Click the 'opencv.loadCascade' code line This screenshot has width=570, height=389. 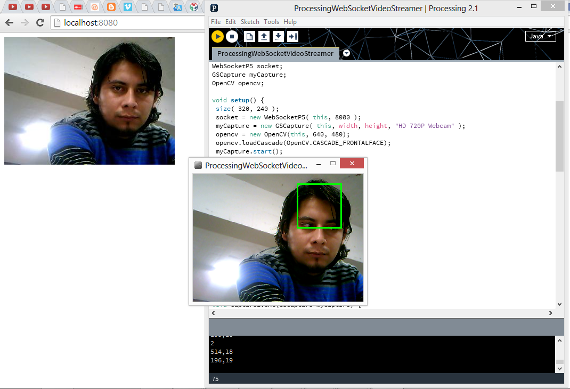pos(303,143)
